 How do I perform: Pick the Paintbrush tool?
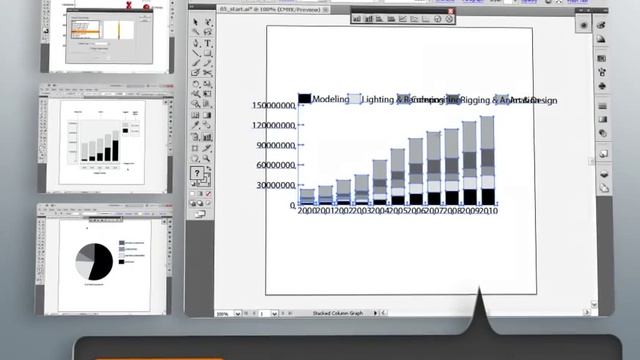point(196,63)
